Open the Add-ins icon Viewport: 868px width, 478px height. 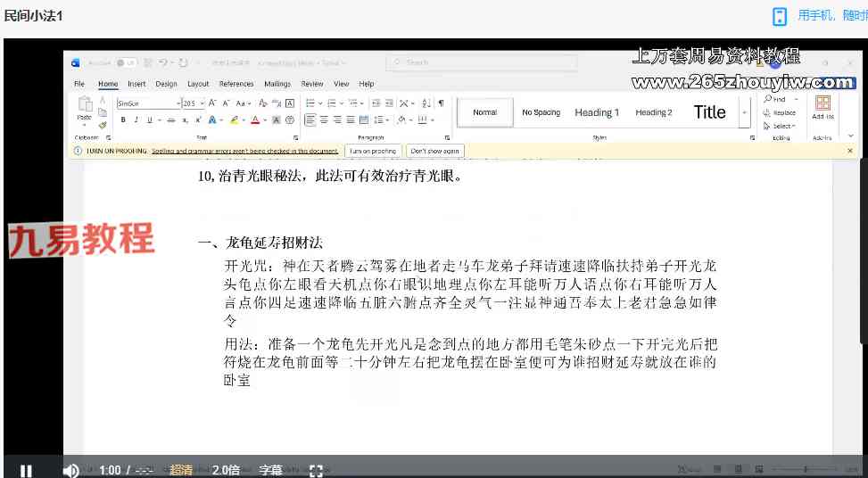click(823, 107)
